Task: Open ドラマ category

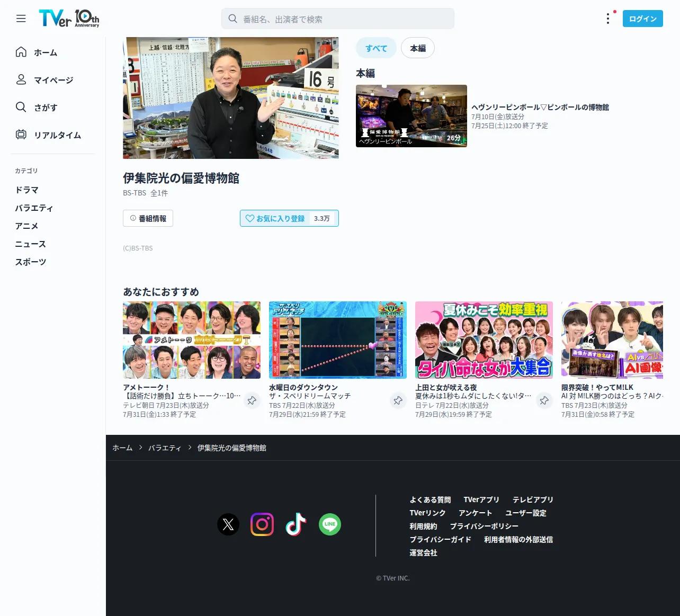Action: (27, 190)
